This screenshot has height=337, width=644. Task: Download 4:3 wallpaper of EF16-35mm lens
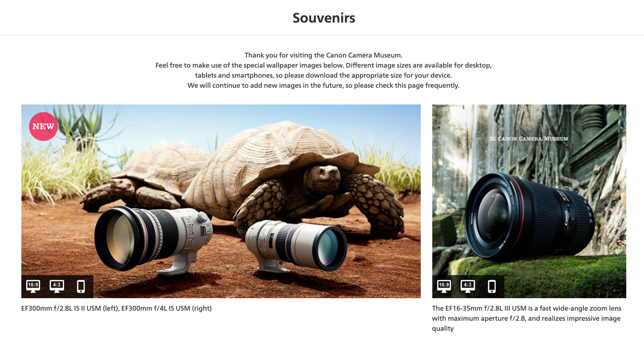(x=468, y=286)
